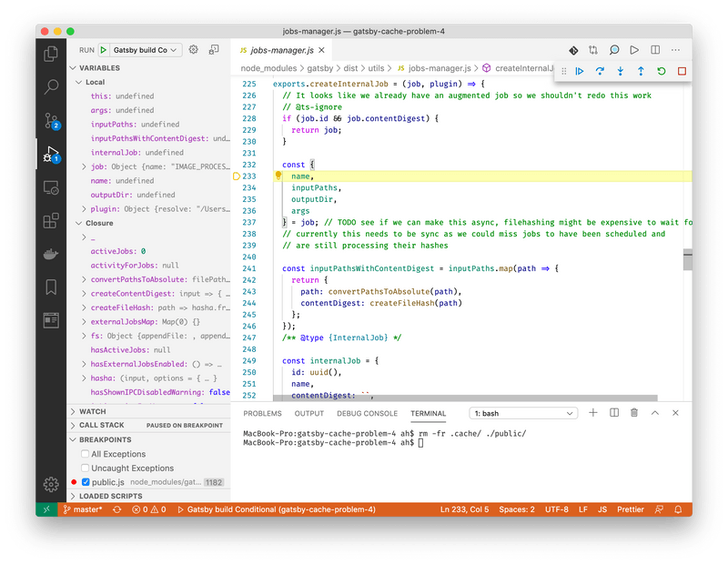Open Source Control view with badge 2
The width and height of the screenshot is (728, 564).
coord(52,121)
